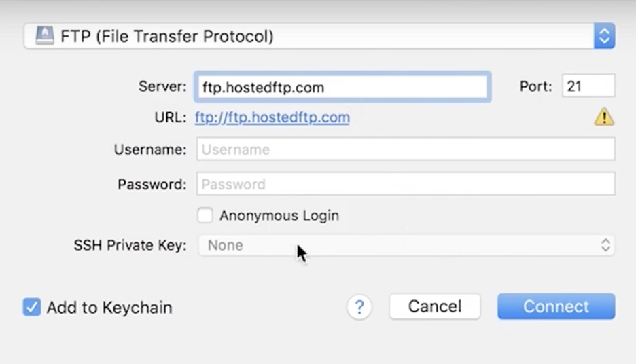The width and height of the screenshot is (636, 364).
Task: Click the blue protocol selector arrows
Action: coord(604,36)
